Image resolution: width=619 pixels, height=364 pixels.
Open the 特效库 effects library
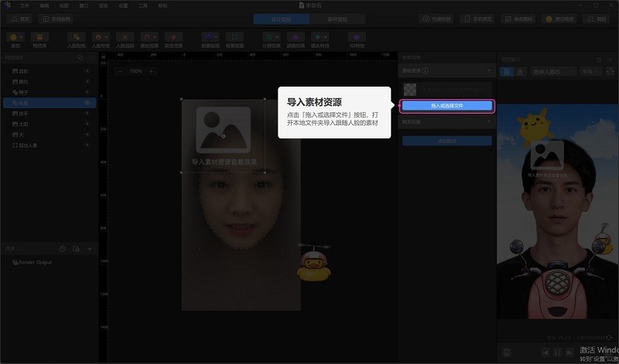(39, 39)
